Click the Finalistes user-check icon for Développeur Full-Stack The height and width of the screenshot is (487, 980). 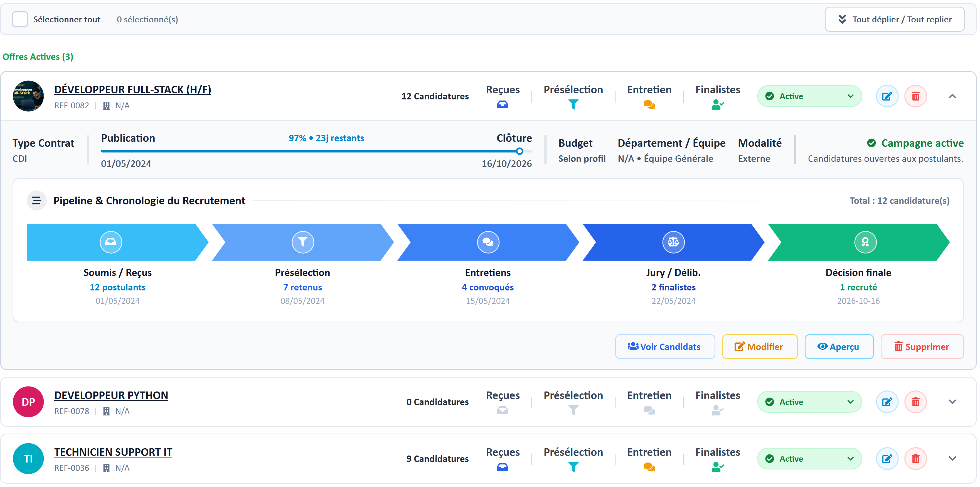pyautogui.click(x=718, y=104)
